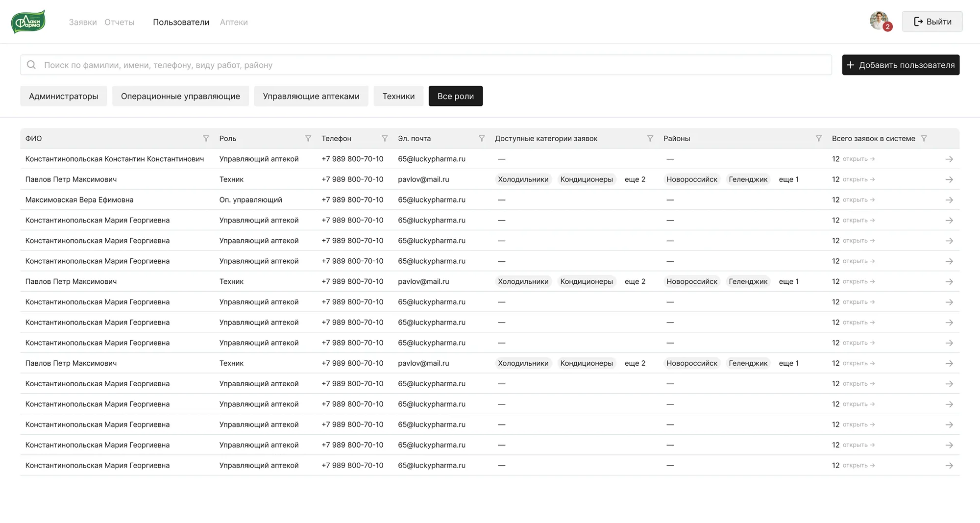Go to the Заявки tab

83,22
